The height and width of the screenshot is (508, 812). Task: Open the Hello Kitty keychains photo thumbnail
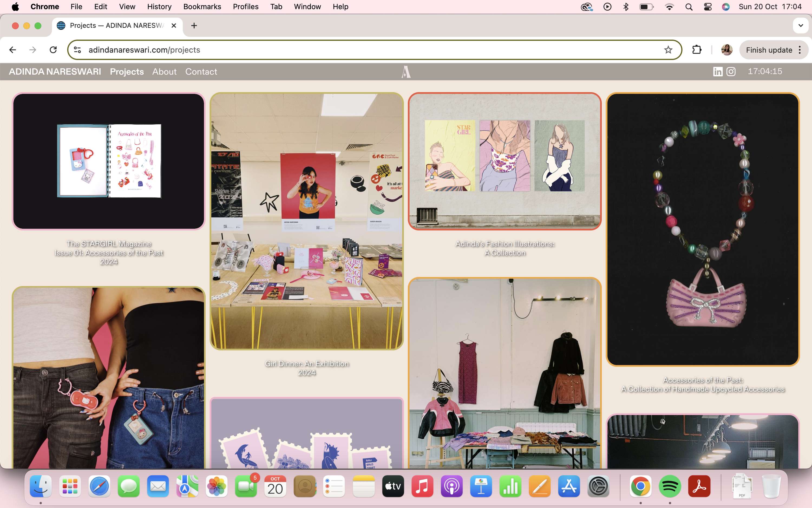pyautogui.click(x=109, y=378)
